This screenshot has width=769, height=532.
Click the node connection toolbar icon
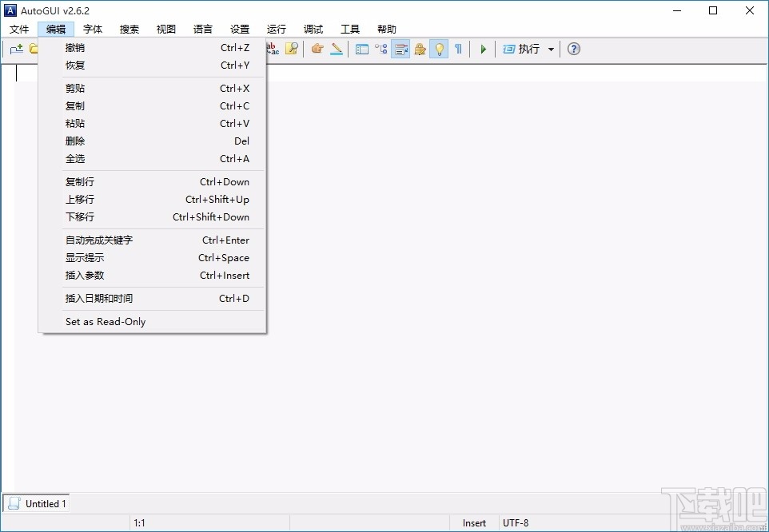coord(381,49)
